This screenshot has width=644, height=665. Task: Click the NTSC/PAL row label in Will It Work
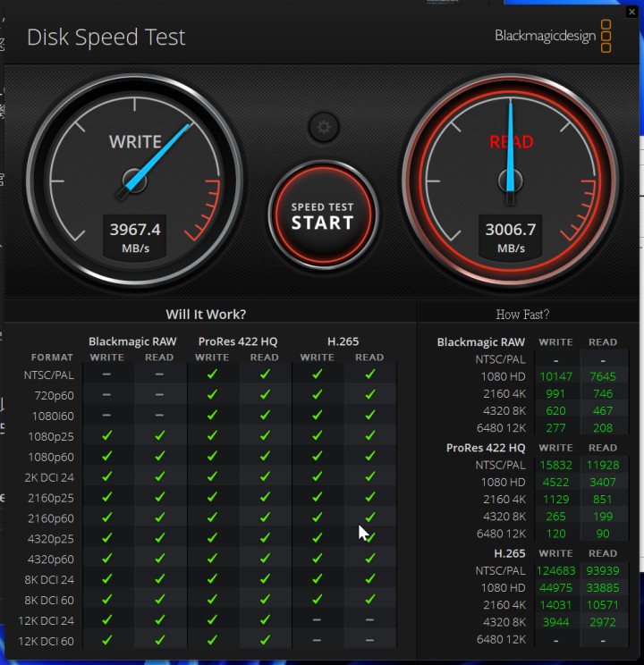(x=49, y=375)
